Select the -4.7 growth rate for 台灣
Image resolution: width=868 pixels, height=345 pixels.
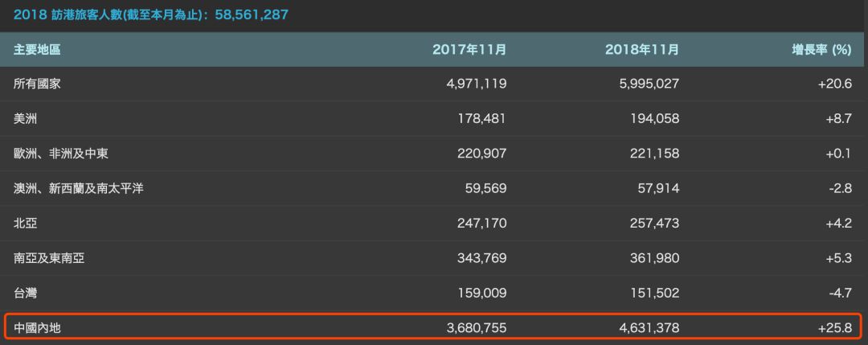point(838,293)
